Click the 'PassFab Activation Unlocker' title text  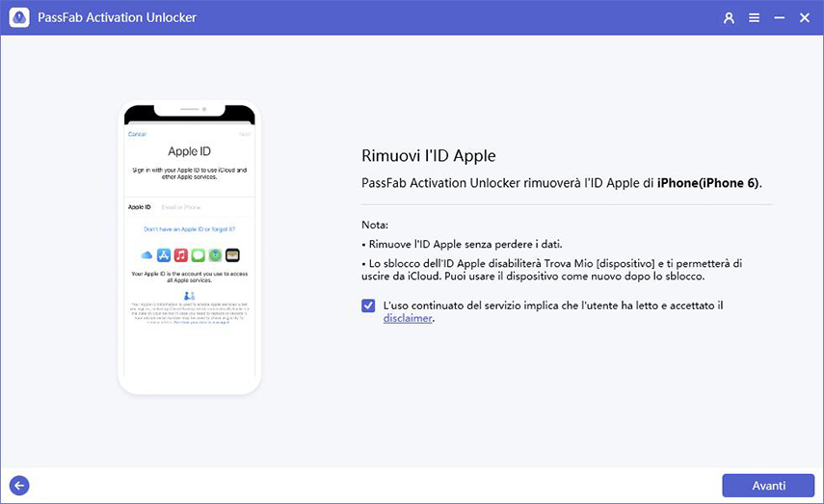[117, 17]
